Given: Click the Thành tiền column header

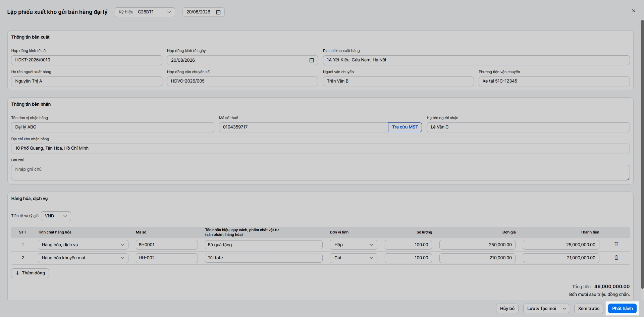Looking at the screenshot, I should [590, 232].
